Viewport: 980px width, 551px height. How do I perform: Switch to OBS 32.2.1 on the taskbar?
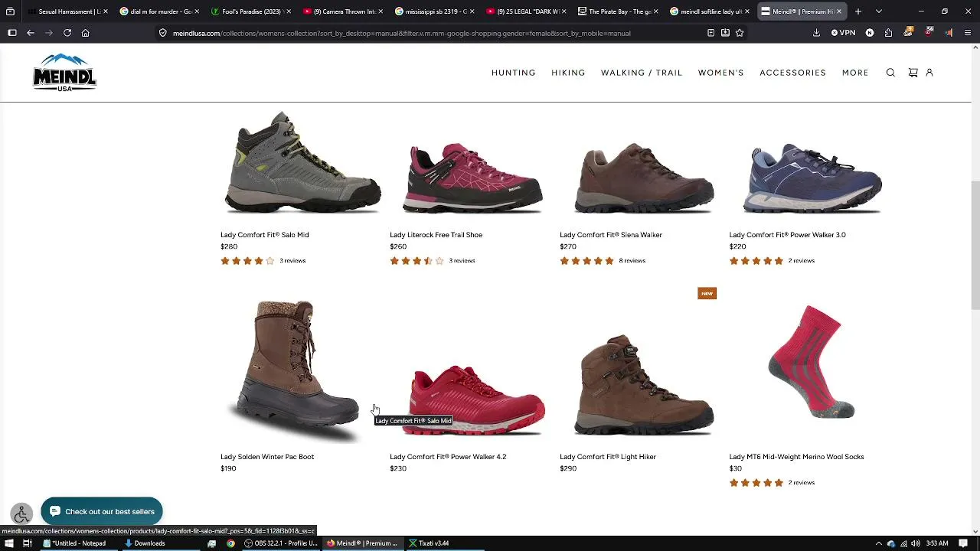pos(281,543)
